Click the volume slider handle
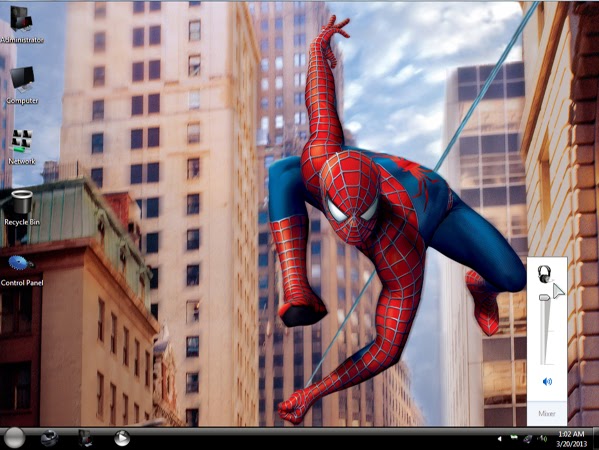This screenshot has width=599, height=450. [x=544, y=297]
